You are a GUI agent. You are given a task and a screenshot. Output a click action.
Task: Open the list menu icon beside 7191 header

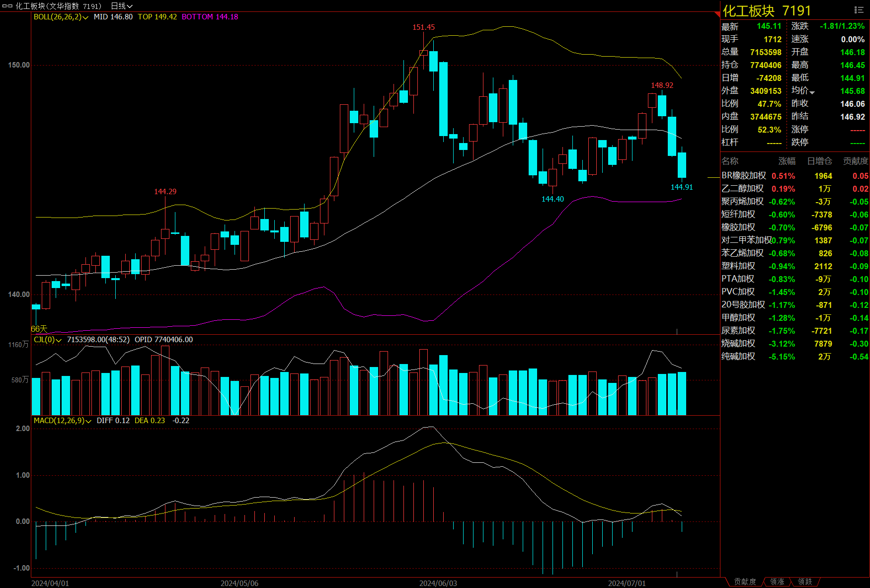click(x=859, y=10)
